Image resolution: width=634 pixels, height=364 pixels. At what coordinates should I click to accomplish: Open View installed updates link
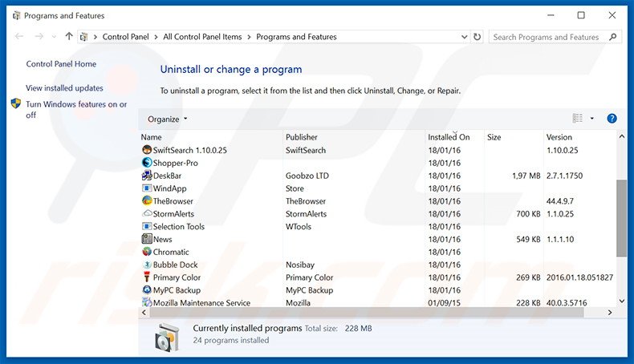(64, 87)
